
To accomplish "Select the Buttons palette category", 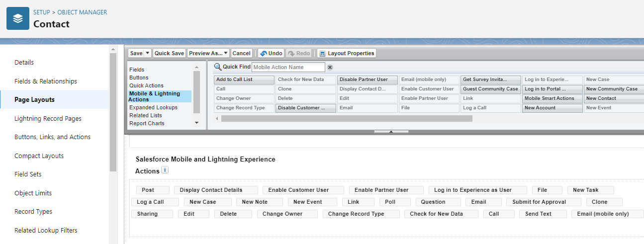I will tap(139, 78).
